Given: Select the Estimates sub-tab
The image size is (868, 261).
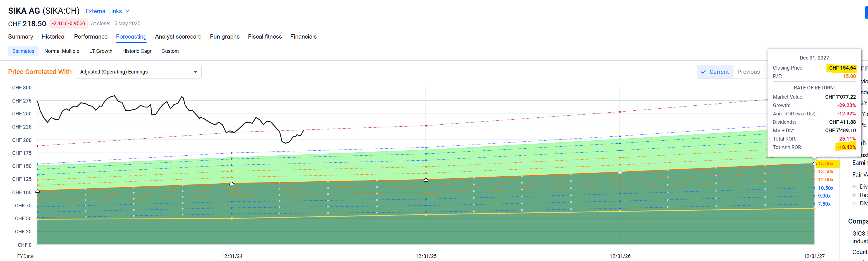Looking at the screenshot, I should point(23,51).
